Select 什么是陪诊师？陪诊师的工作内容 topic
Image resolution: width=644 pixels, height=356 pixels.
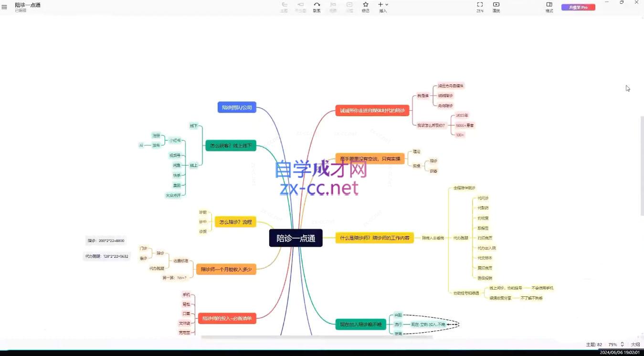click(375, 238)
